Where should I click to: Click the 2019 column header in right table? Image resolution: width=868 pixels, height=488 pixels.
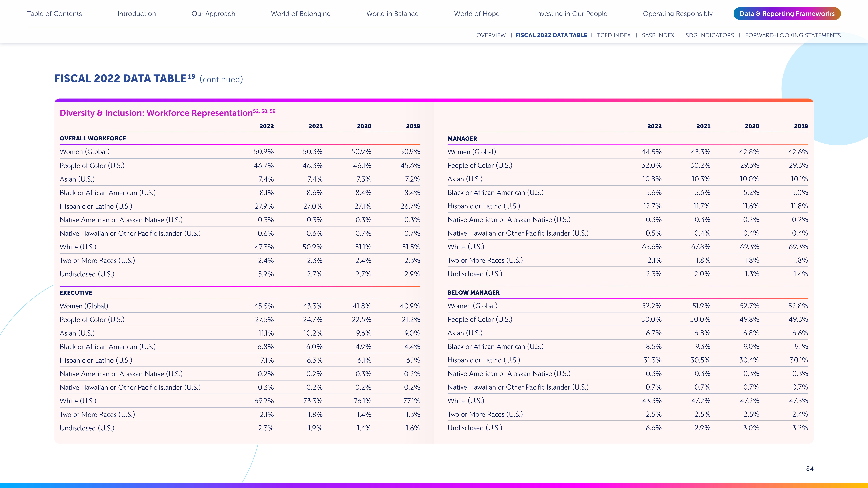(x=801, y=126)
